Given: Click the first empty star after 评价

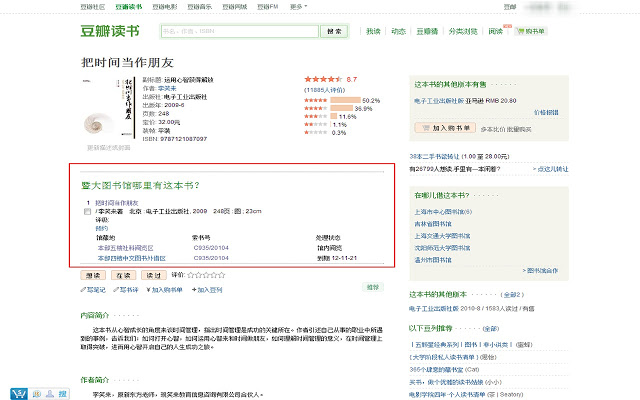Looking at the screenshot, I should click(191, 275).
